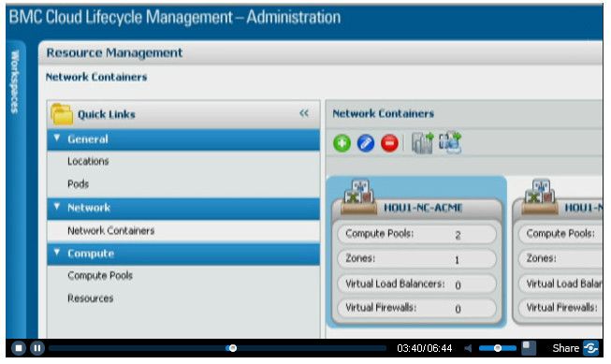
Task: Click Virtual Firewalls row in second container card
Action: coord(560,308)
